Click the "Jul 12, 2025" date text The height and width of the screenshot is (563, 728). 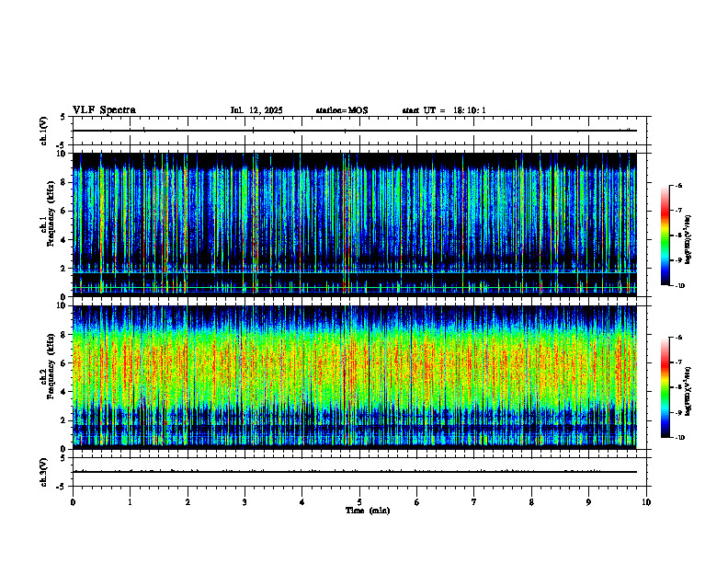256,110
